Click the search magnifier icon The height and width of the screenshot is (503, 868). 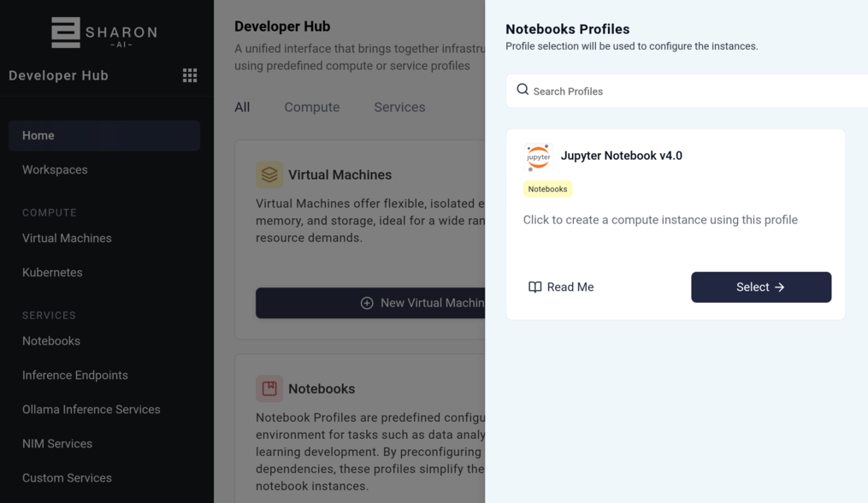[523, 90]
